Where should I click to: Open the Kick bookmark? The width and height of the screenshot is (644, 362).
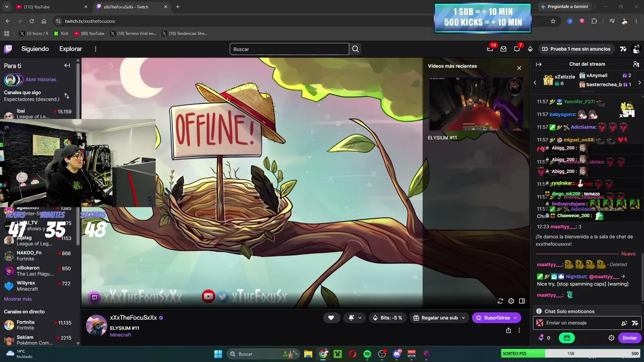(61, 33)
